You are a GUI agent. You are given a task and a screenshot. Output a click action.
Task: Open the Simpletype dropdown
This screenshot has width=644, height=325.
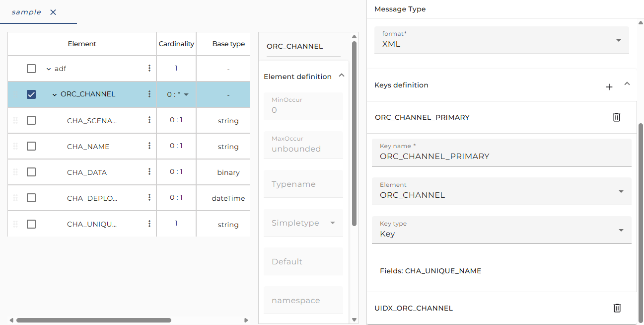[x=303, y=223]
